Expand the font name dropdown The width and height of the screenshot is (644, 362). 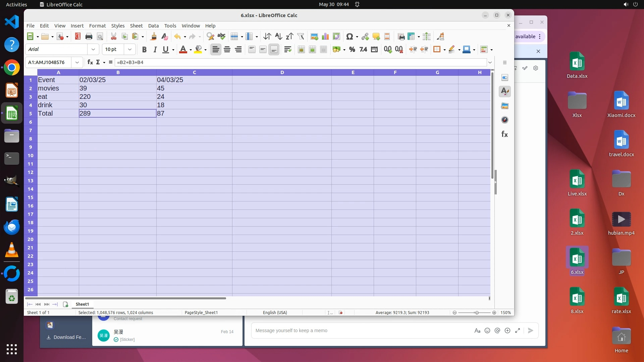pos(93,50)
